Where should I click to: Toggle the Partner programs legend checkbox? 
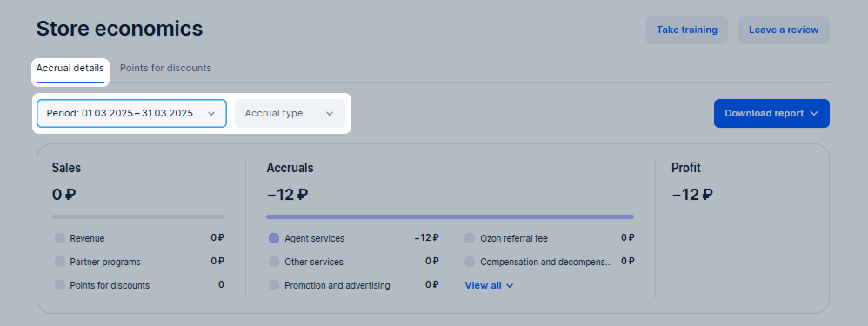60,262
